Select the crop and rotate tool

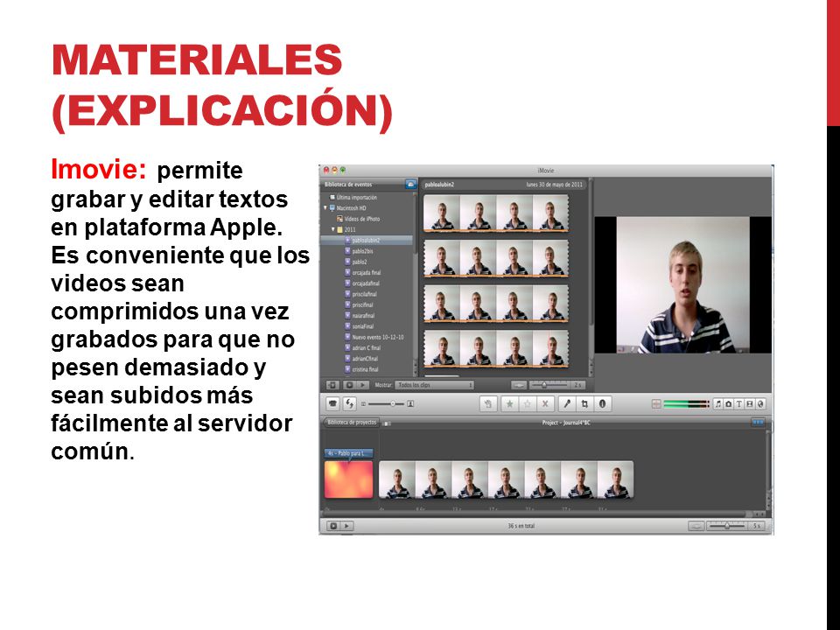click(584, 404)
